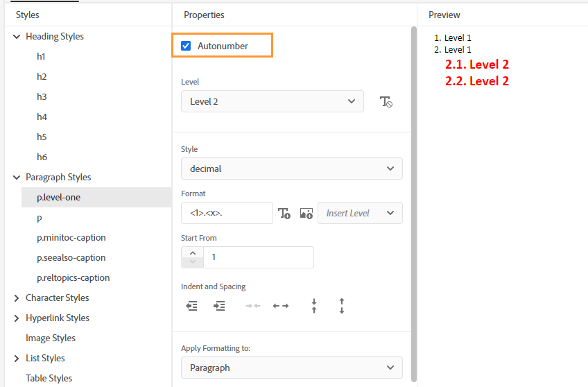Open the Level 2 dropdown
The width and height of the screenshot is (588, 387).
(x=272, y=101)
